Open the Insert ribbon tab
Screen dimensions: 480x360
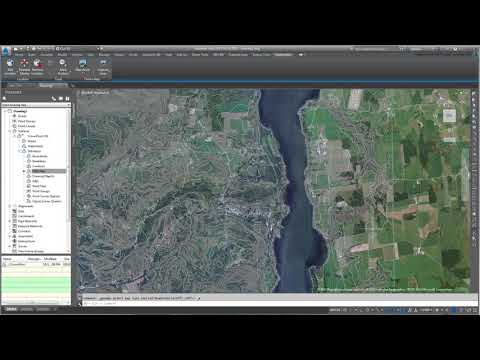[x=32, y=55]
